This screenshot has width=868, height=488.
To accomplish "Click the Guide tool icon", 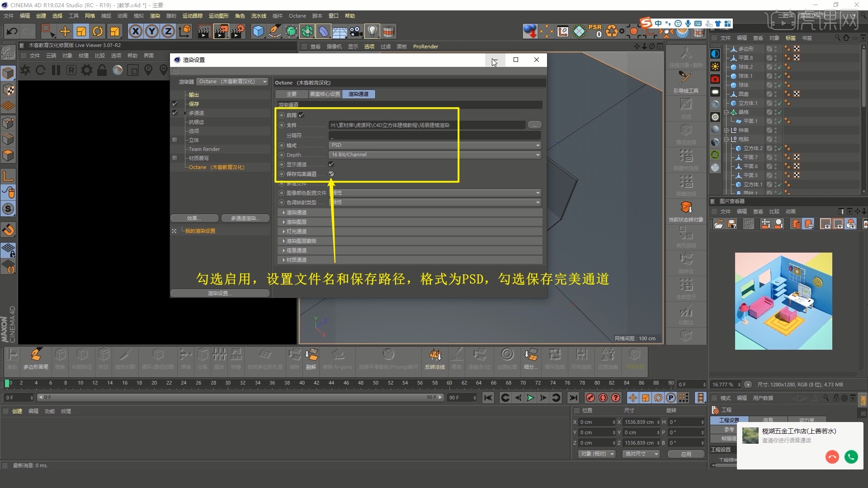I will coord(686,82).
